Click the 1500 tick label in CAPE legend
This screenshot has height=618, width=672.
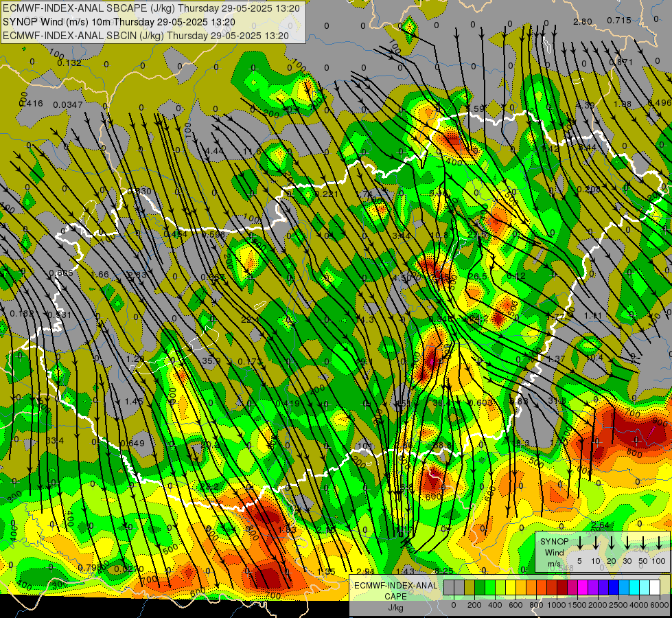577,605
